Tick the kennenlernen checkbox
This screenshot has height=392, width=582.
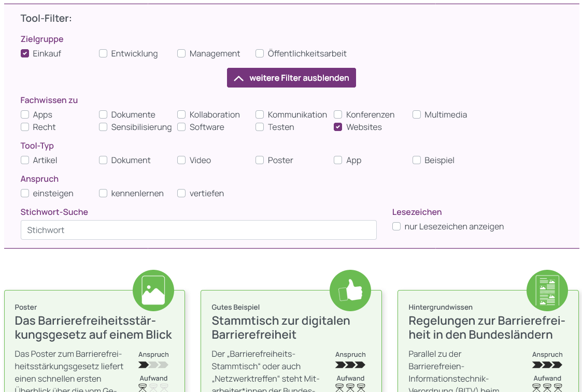(103, 193)
